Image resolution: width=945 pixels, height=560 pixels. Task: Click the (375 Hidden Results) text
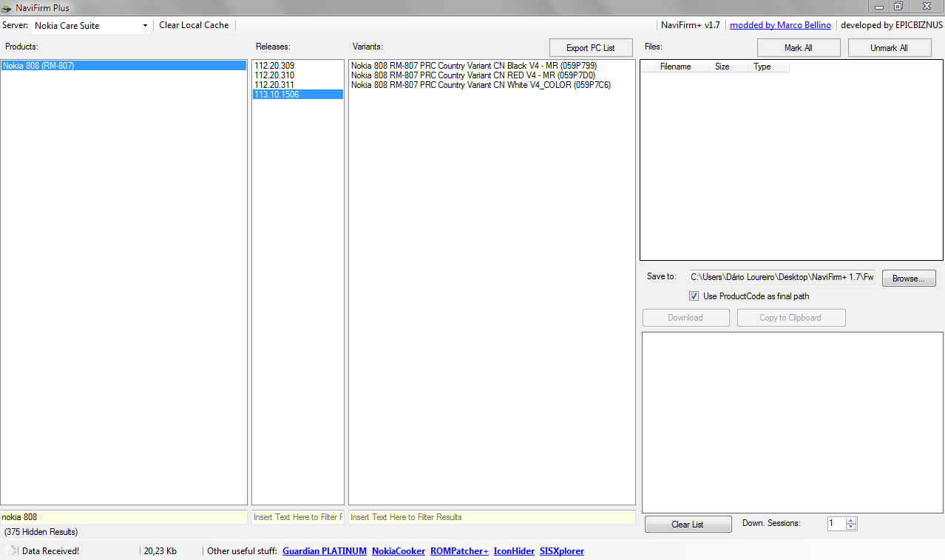(41, 532)
